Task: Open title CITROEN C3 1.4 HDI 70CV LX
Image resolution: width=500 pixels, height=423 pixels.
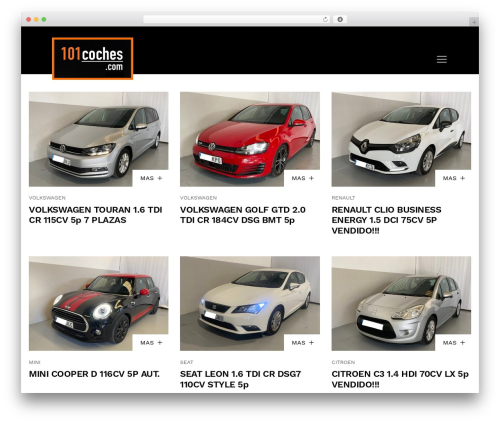Action: 400,379
